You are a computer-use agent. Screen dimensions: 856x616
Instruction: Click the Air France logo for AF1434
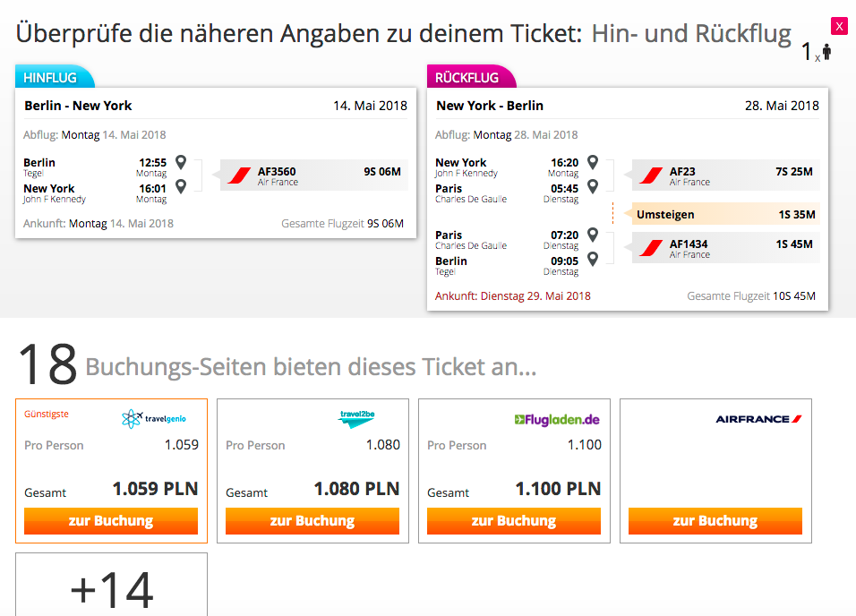point(651,247)
